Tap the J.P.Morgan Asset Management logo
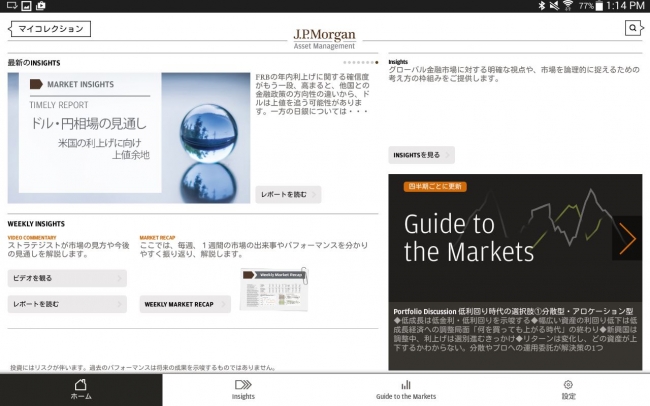The height and width of the screenshot is (406, 650). click(325, 39)
